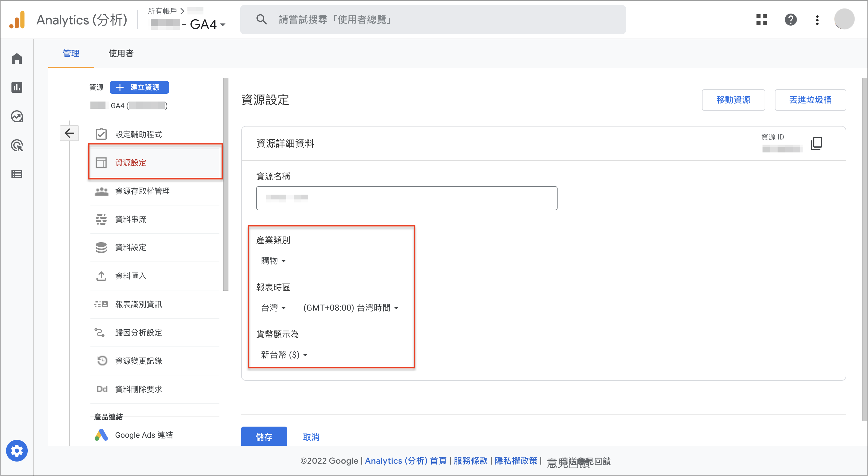Open the help question mark icon

(791, 20)
